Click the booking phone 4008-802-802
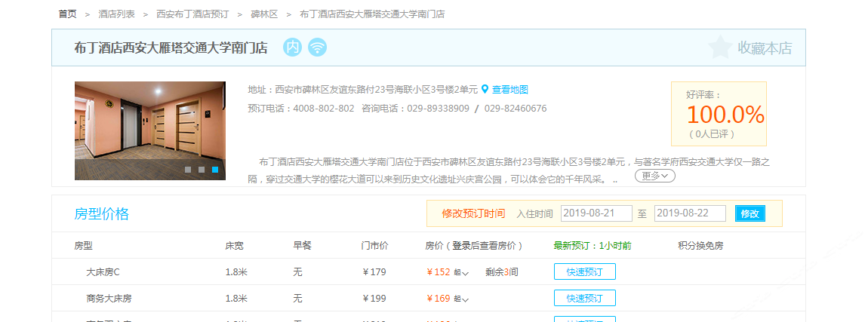Screen dimensions: 868x322 click(x=323, y=109)
